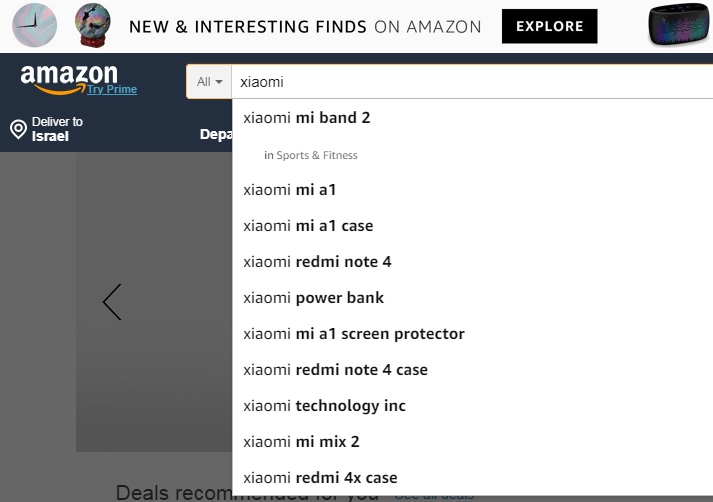
Task: Click the clock product thumbnail in banner
Action: point(34,25)
